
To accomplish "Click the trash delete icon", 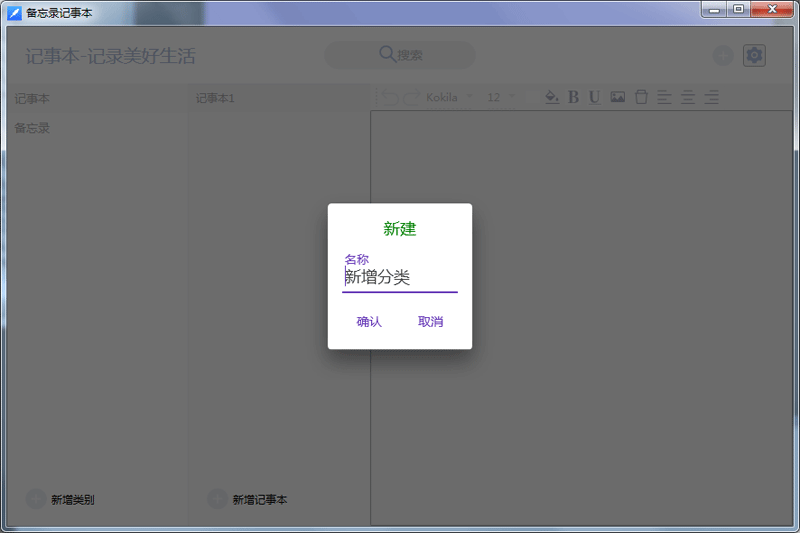I will tap(641, 97).
